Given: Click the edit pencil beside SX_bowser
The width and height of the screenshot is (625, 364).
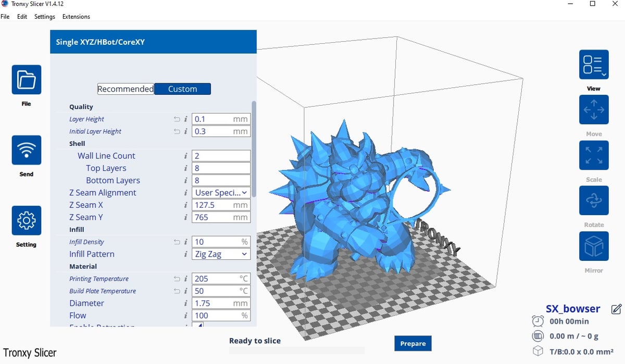Looking at the screenshot, I should pyautogui.click(x=616, y=309).
